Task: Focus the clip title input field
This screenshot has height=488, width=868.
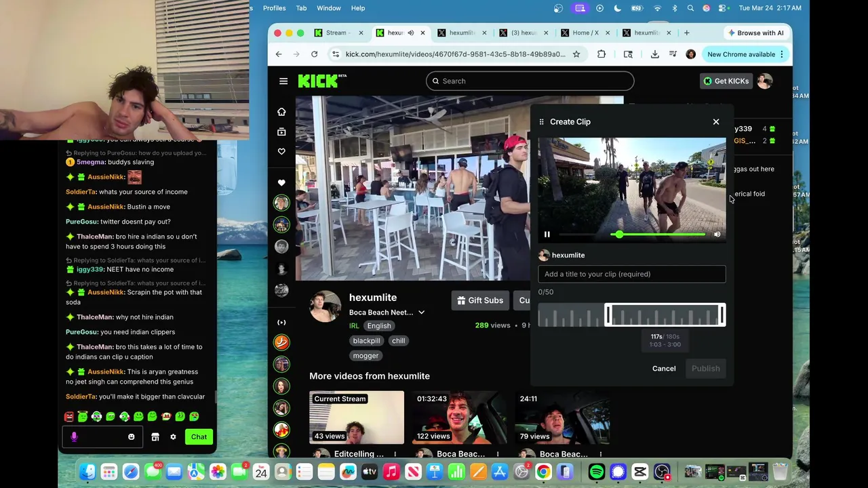Action: pyautogui.click(x=632, y=274)
